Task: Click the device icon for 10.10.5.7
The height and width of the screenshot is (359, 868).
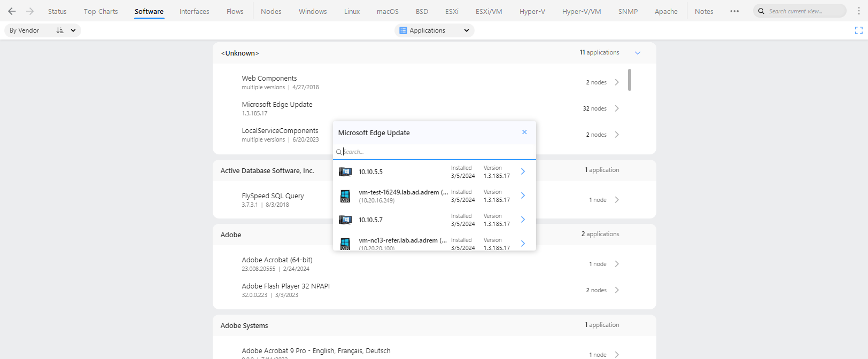Action: coord(345,220)
